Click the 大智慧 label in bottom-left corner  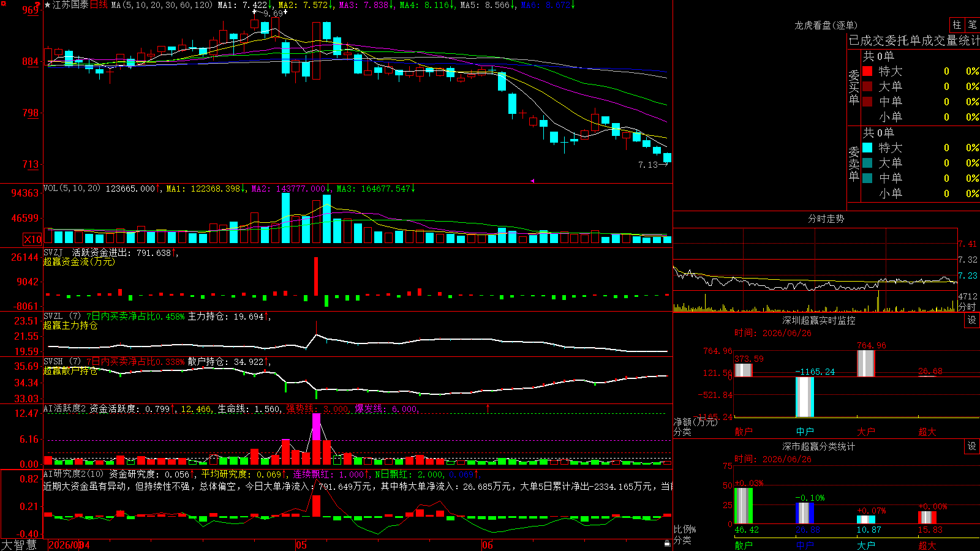tap(19, 545)
